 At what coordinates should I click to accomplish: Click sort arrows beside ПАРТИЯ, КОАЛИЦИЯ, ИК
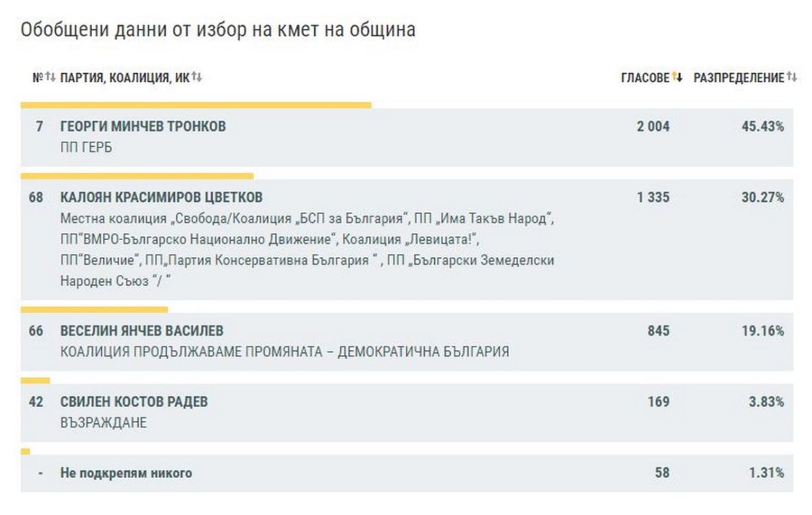[x=197, y=77]
